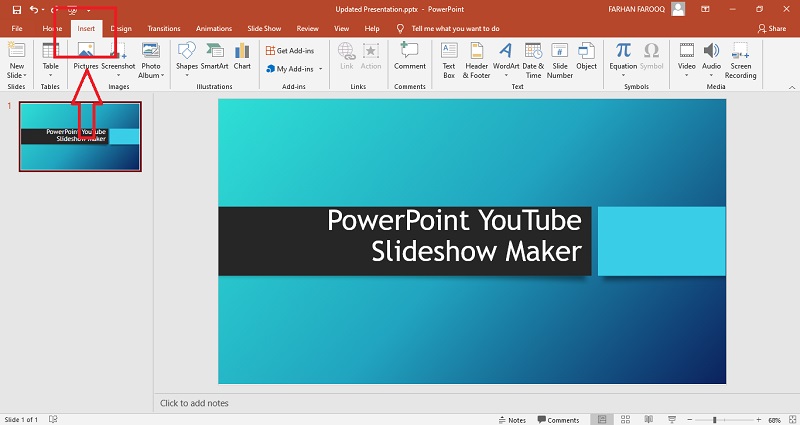The image size is (800, 425).
Task: Expand the Audio dropdown arrow
Action: [x=711, y=76]
